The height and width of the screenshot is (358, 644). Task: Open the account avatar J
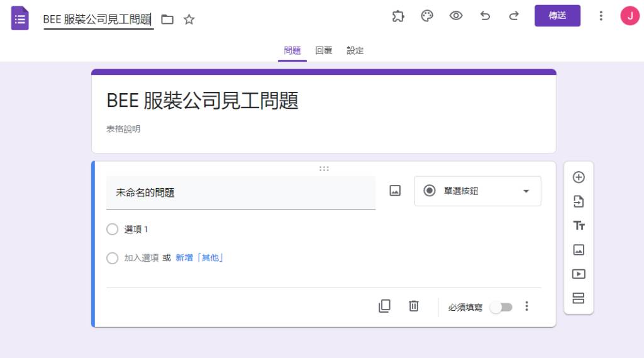[x=630, y=16]
